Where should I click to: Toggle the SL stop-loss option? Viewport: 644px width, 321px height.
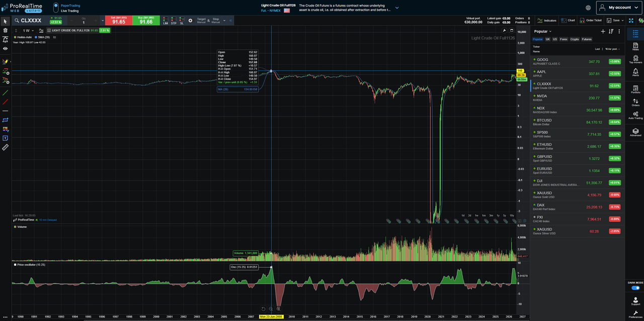pos(182,21)
